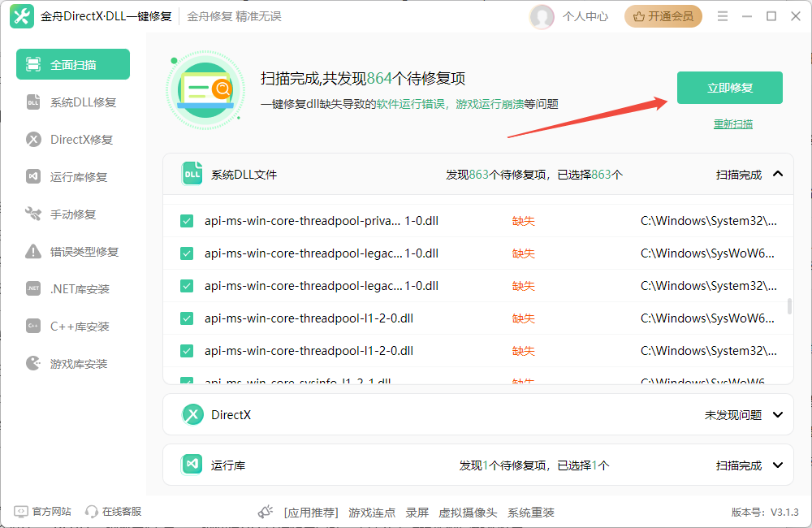Click the 立即修复 button

point(730,88)
